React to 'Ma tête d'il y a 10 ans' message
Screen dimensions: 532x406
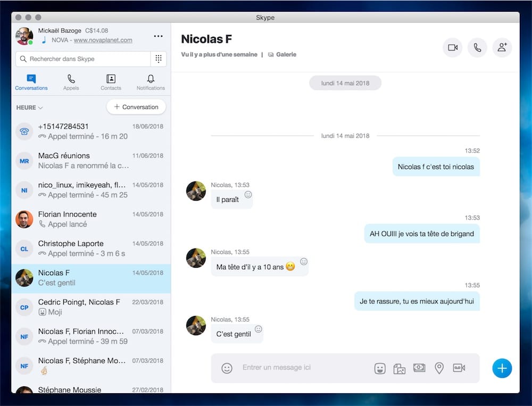click(x=304, y=261)
